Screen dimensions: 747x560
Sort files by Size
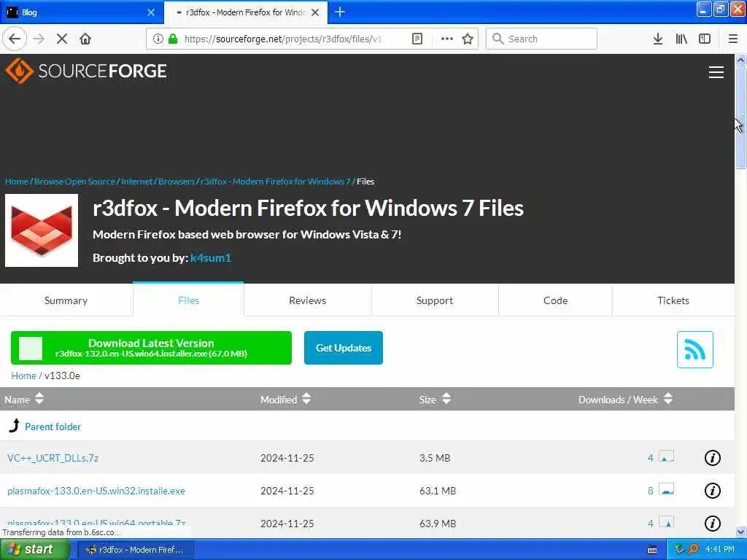pyautogui.click(x=435, y=399)
